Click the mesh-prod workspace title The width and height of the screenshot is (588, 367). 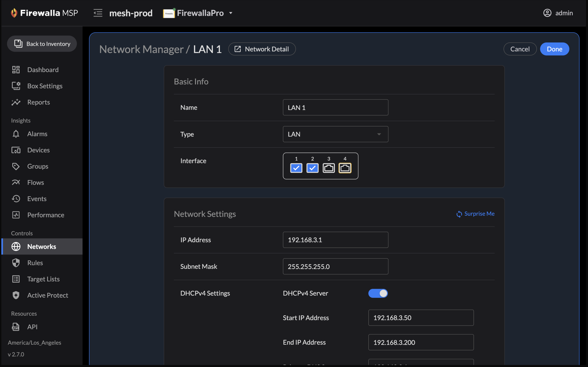click(x=131, y=13)
